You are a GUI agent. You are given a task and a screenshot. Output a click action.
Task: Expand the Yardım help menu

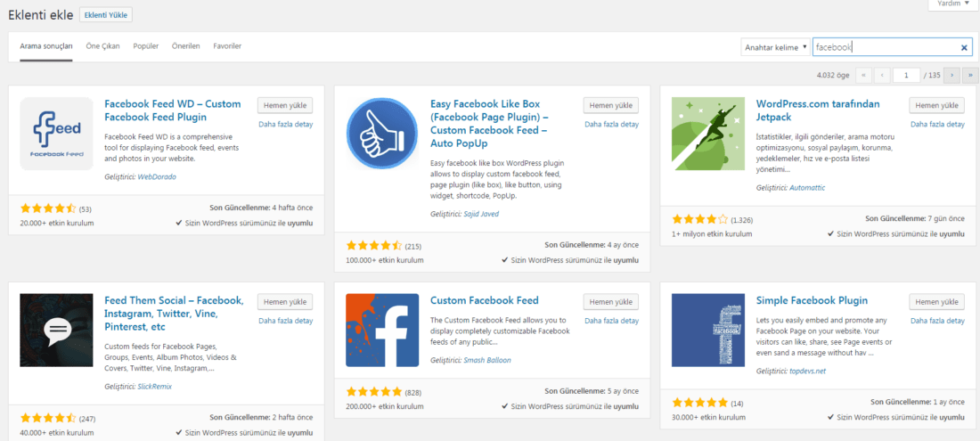click(x=952, y=4)
